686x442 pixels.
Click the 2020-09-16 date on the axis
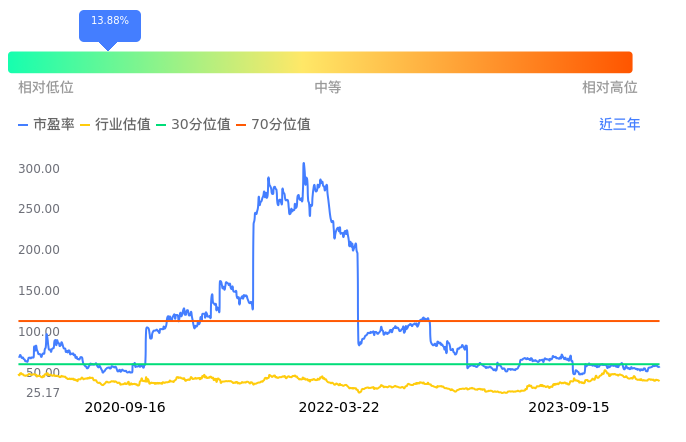tap(125, 407)
